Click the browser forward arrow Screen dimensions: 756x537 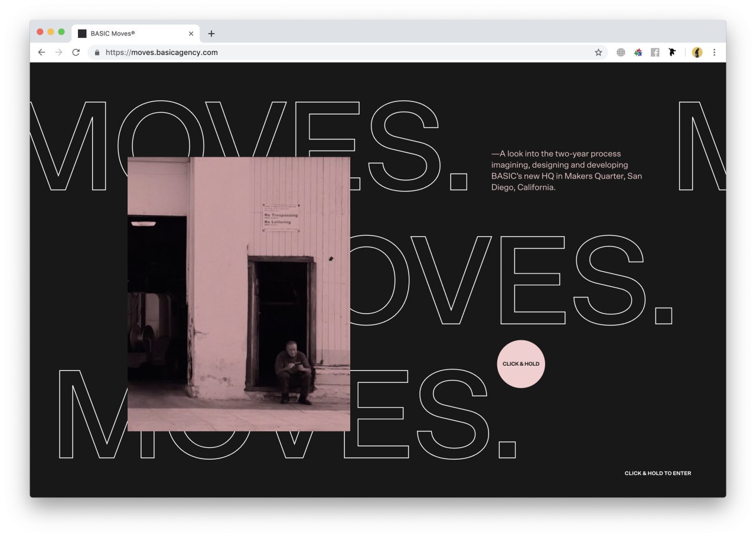[58, 53]
